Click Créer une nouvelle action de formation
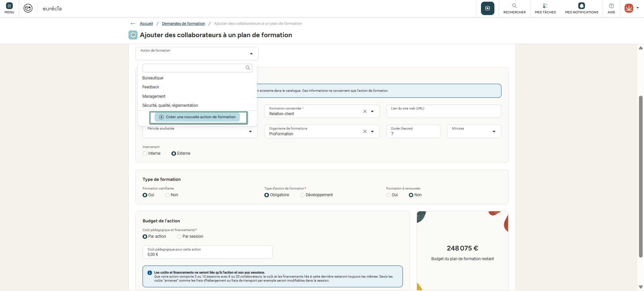Viewport: 644px width, 291px height. (197, 117)
